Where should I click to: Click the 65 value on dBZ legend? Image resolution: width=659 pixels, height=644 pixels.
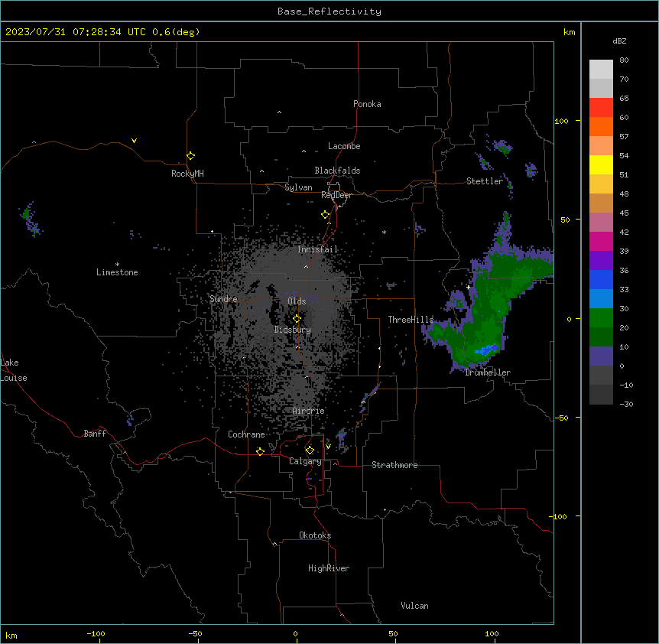(x=624, y=98)
